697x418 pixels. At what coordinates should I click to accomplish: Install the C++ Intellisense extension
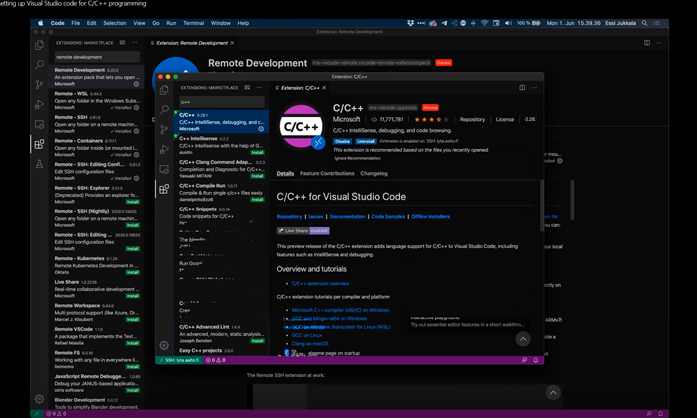[257, 152]
